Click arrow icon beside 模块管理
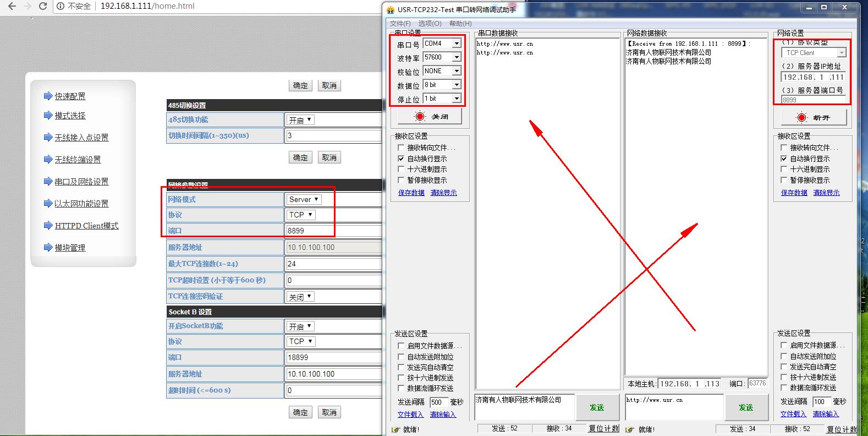Viewport: 868px width, 436px height. pos(48,247)
